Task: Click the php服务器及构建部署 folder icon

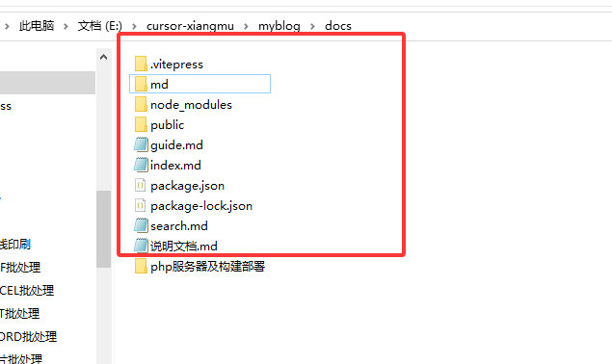Action: [141, 267]
